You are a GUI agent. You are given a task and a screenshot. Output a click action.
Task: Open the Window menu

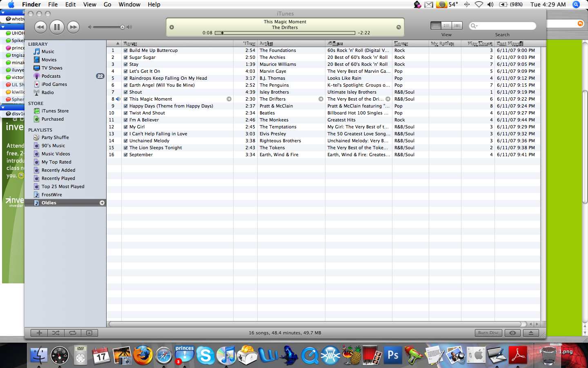(129, 4)
